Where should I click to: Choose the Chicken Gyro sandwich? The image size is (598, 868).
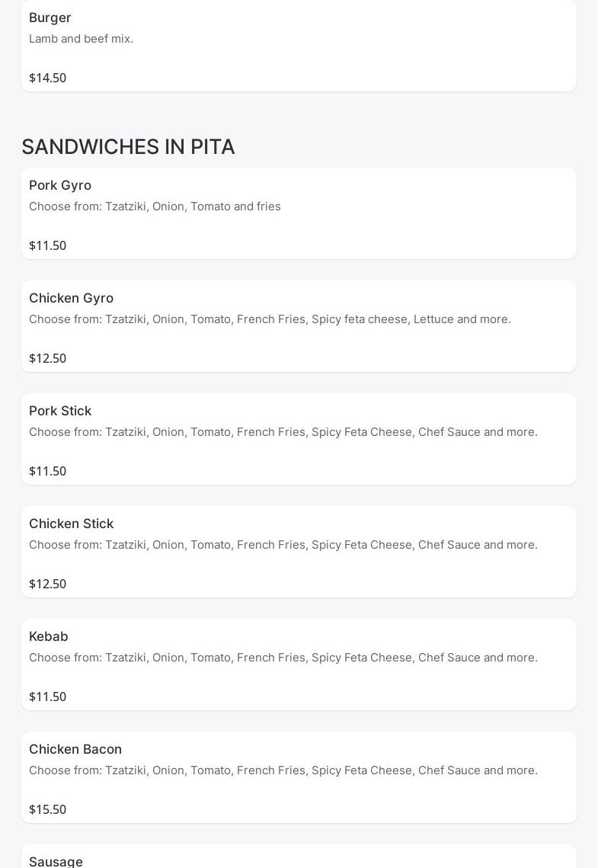tap(71, 298)
